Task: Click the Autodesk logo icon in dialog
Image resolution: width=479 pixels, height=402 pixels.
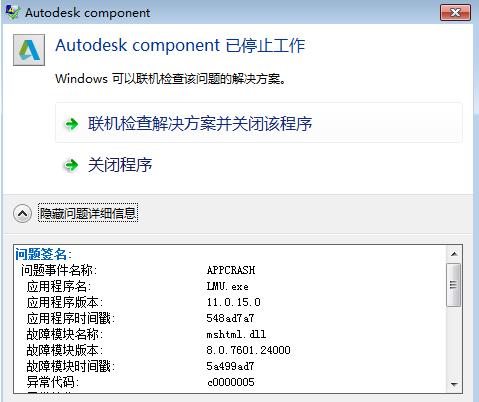Action: coord(29,50)
